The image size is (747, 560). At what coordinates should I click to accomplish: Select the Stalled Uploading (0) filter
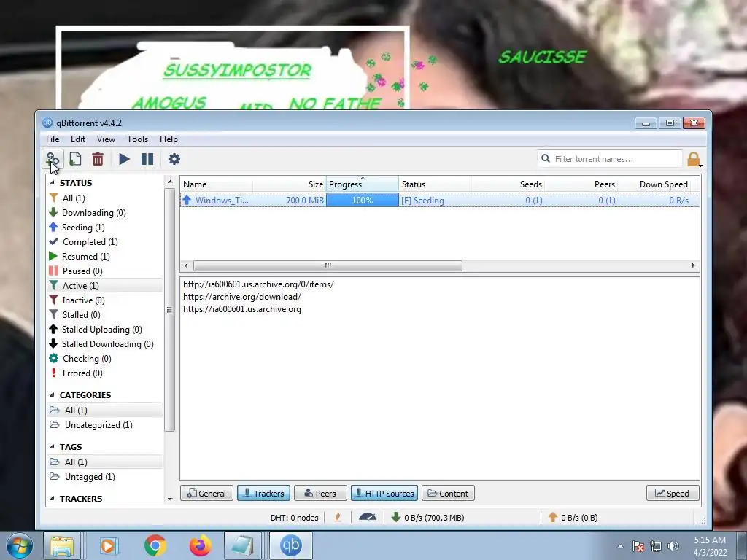[105, 330]
